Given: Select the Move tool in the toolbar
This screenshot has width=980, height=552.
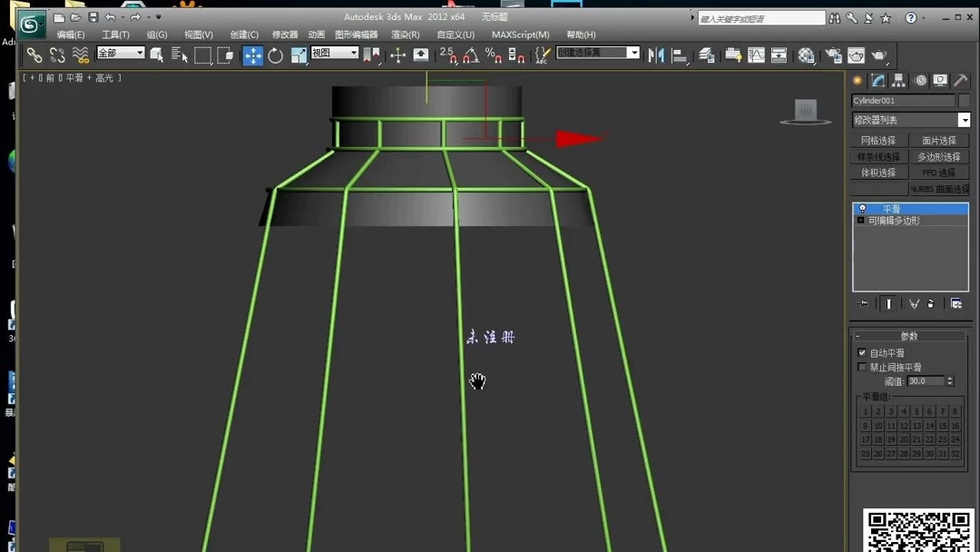Looking at the screenshot, I should pyautogui.click(x=253, y=55).
